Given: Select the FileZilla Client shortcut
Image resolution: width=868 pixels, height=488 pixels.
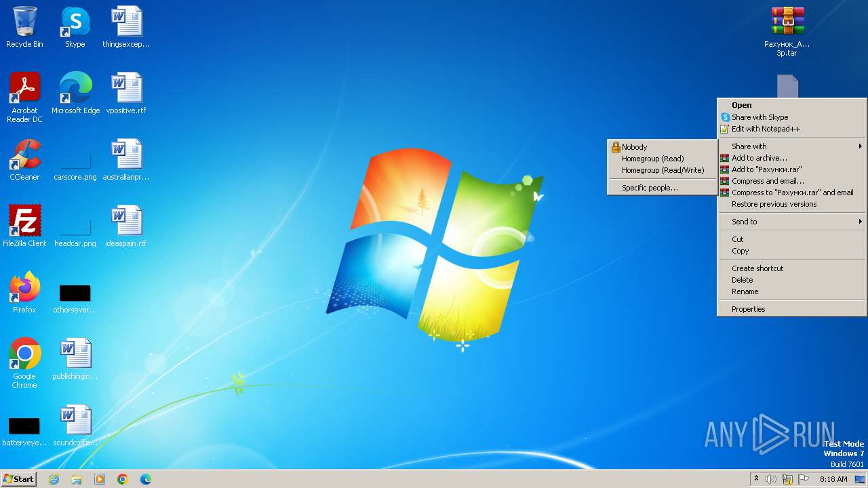Looking at the screenshot, I should pyautogui.click(x=24, y=226).
